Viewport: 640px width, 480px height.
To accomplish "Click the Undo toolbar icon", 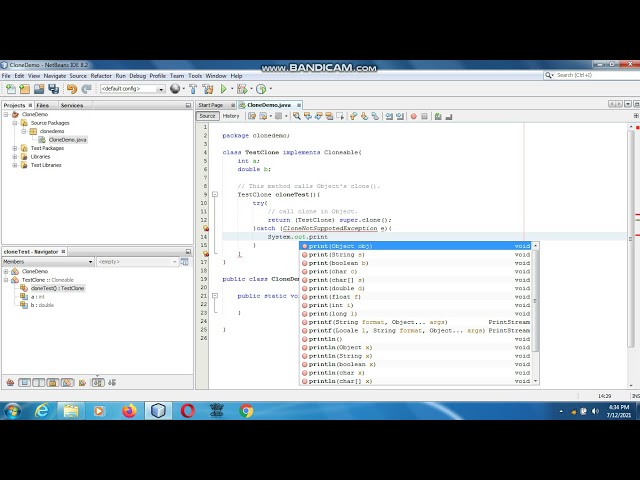I will click(x=72, y=89).
